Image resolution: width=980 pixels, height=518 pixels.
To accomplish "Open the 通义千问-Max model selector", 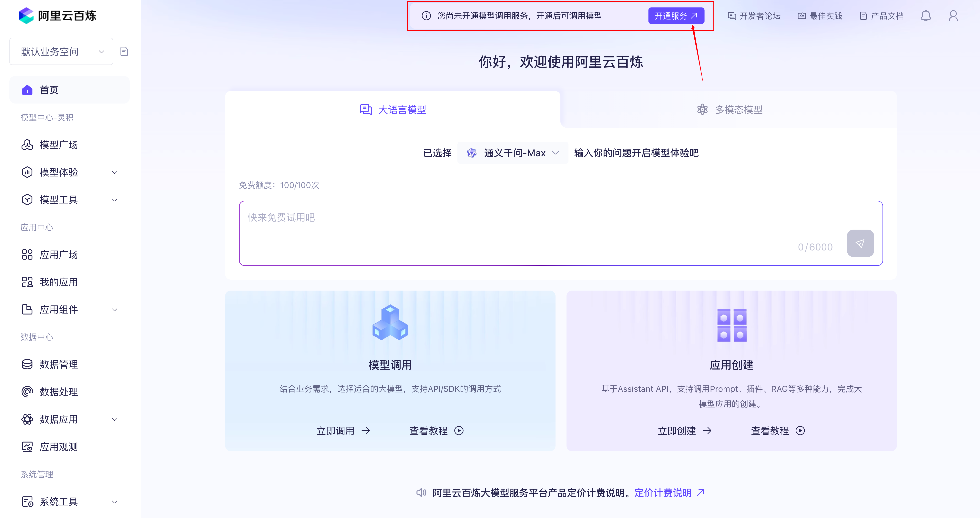I will coord(512,153).
